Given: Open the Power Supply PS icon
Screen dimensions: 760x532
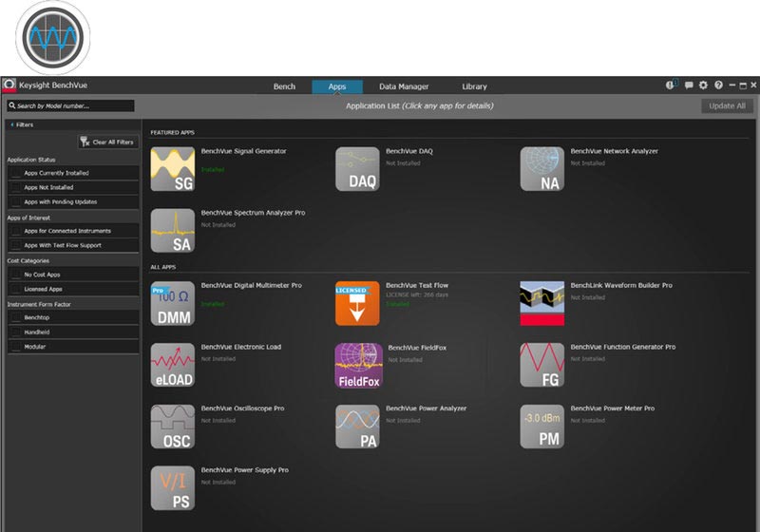Looking at the screenshot, I should [x=173, y=488].
